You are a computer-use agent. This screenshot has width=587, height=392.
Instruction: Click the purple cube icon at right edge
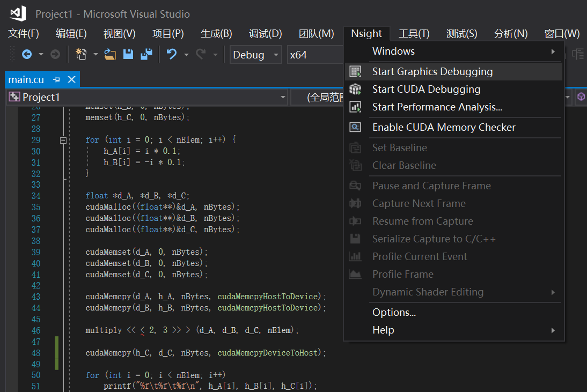click(581, 97)
